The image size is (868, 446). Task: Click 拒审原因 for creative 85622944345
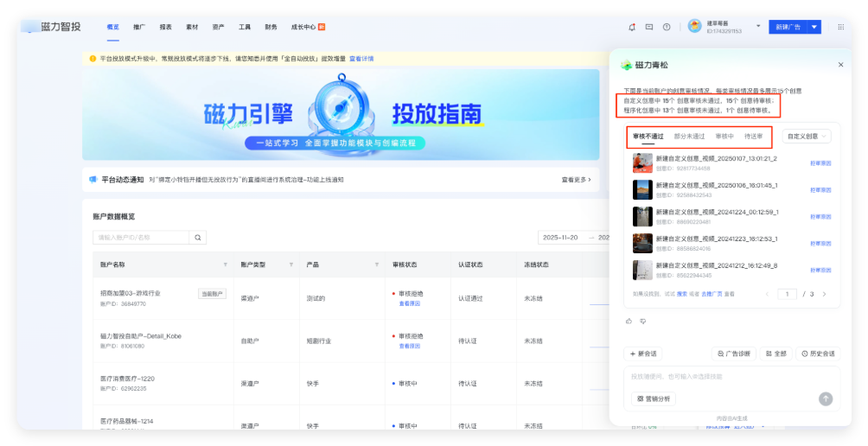(821, 270)
